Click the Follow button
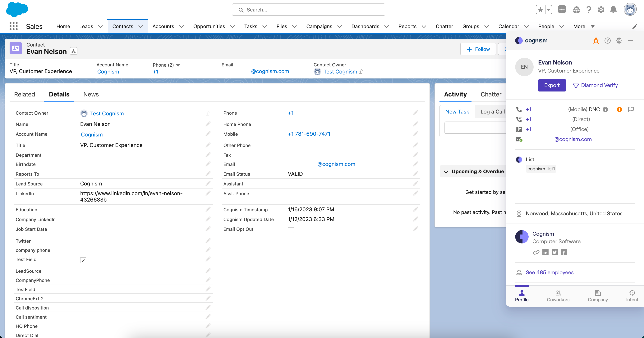The height and width of the screenshot is (338, 644). point(478,49)
